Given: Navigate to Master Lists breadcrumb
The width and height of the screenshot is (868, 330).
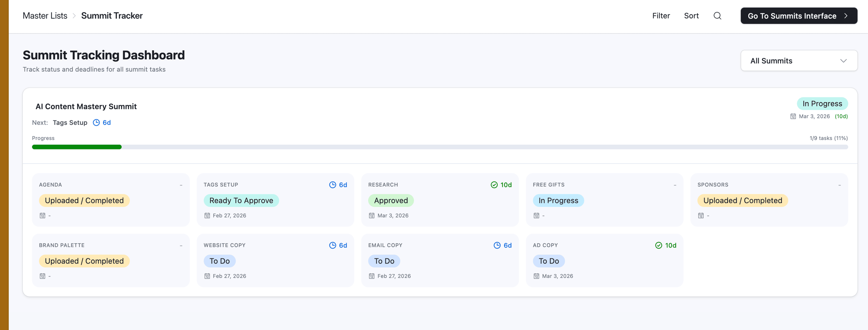Looking at the screenshot, I should pos(45,16).
